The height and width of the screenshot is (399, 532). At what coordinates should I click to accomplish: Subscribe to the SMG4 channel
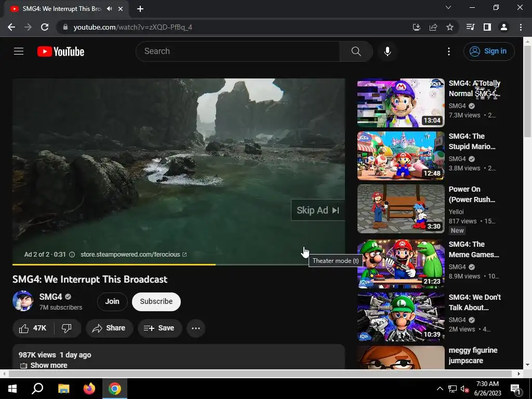click(156, 301)
